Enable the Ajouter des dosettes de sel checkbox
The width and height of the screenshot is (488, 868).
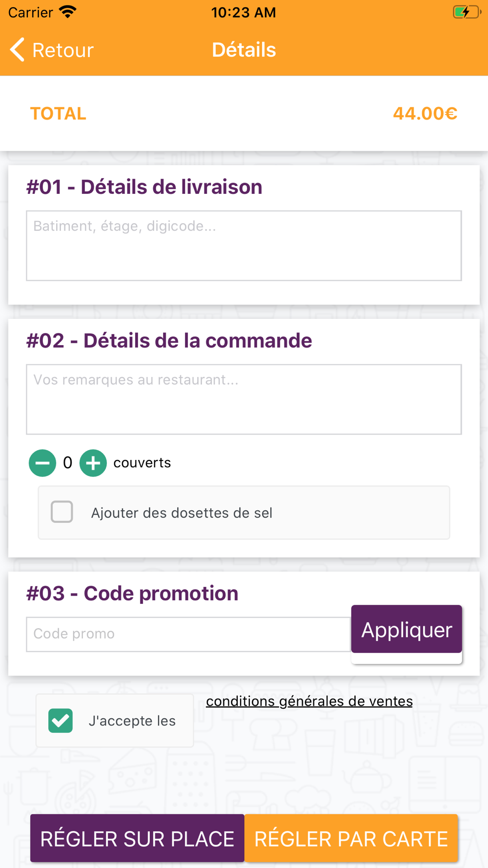pyautogui.click(x=62, y=512)
